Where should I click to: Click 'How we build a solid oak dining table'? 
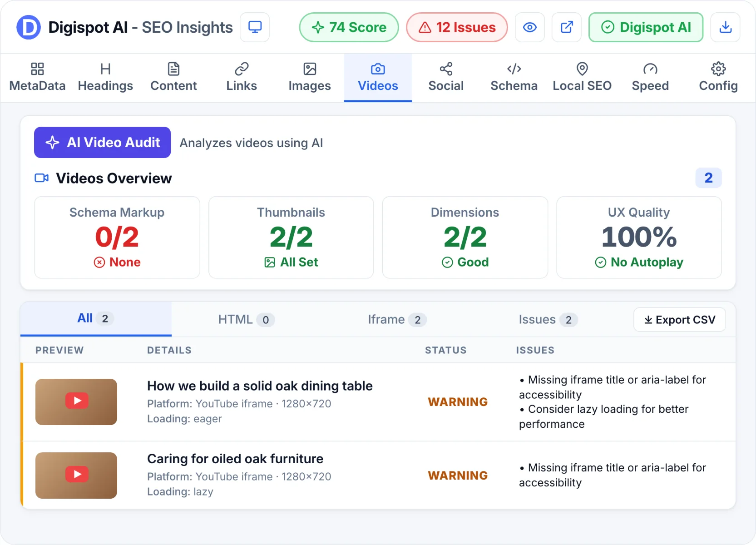coord(260,386)
